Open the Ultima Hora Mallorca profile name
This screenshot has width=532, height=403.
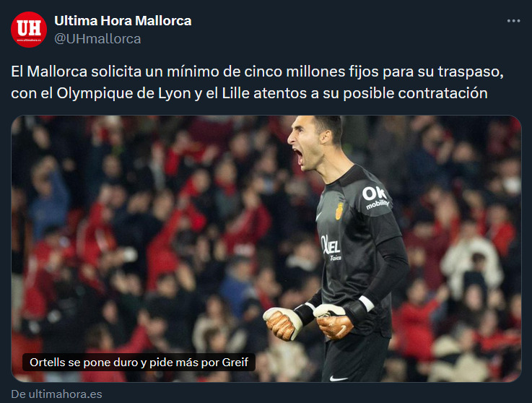click(123, 21)
